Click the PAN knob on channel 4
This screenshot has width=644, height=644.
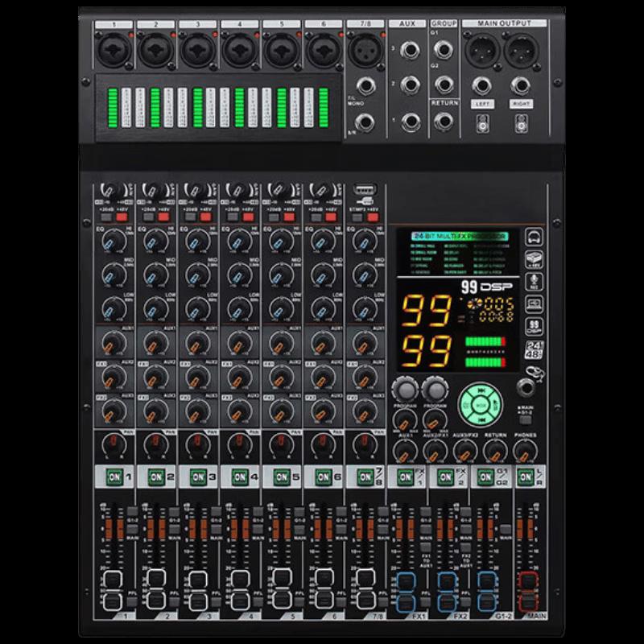239,444
